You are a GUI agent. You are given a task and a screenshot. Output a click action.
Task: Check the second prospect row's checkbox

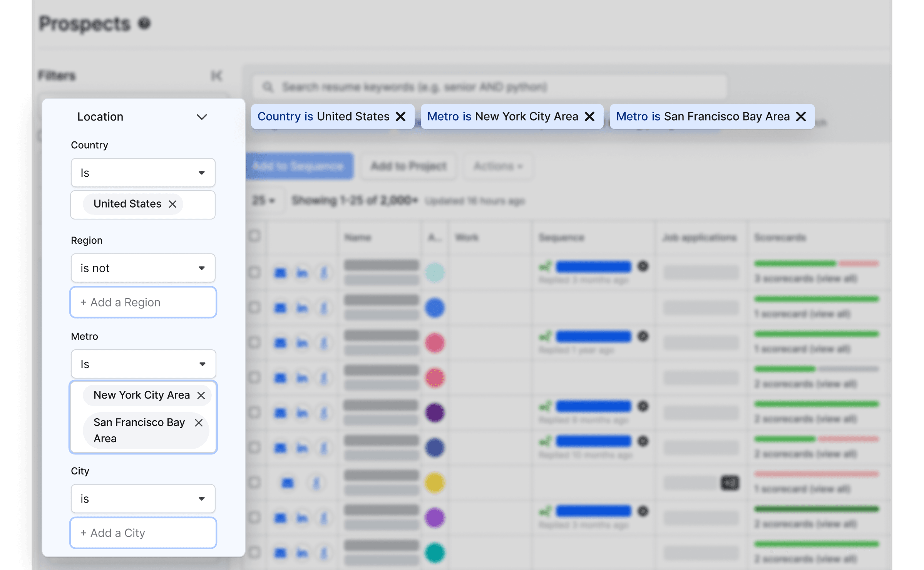tap(254, 307)
